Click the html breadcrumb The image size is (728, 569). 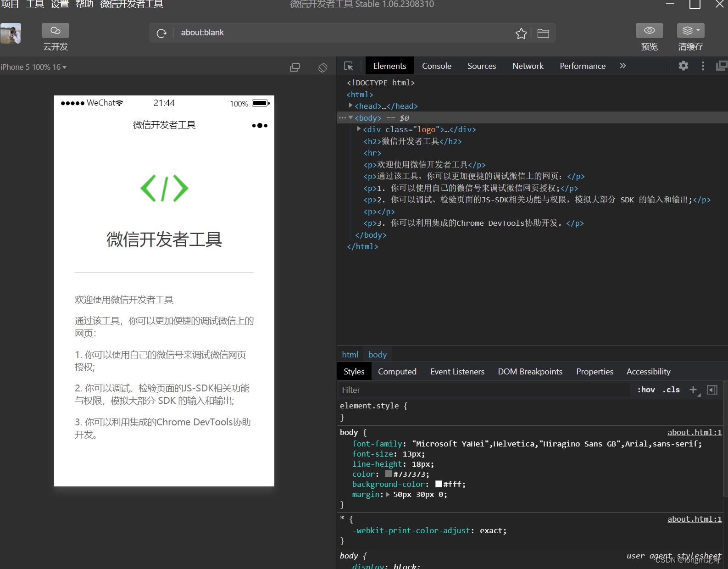coord(350,355)
